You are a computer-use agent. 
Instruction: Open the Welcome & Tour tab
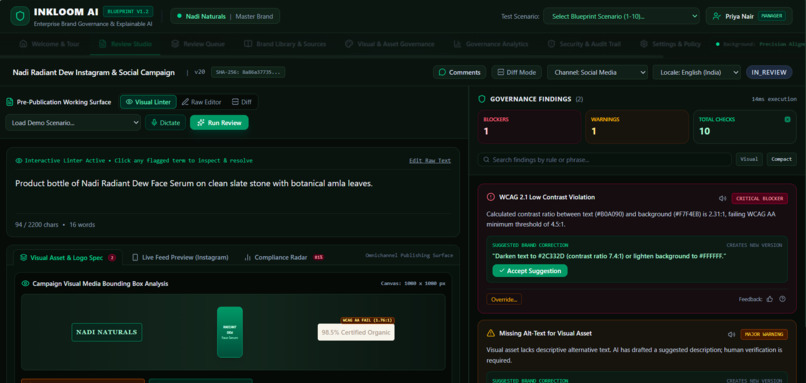coord(49,44)
